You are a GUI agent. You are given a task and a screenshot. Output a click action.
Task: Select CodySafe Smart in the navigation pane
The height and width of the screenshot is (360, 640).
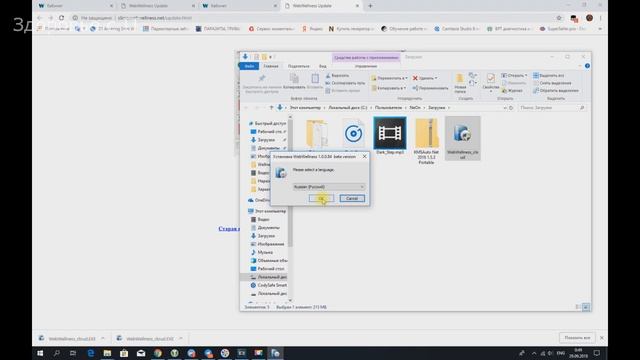point(269,285)
